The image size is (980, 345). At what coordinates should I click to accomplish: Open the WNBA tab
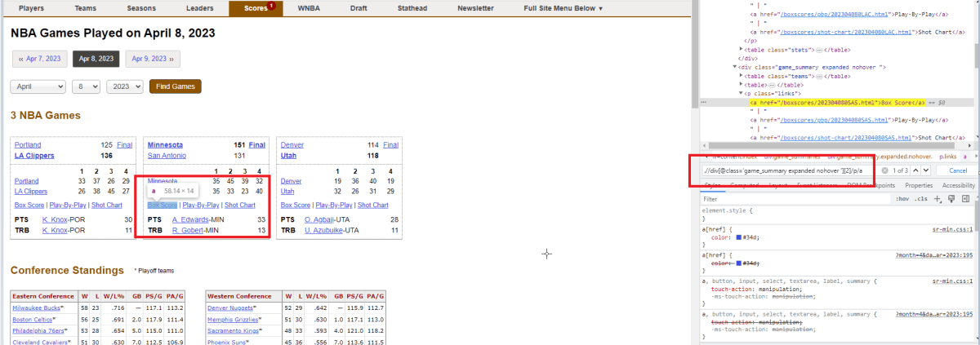click(x=309, y=8)
